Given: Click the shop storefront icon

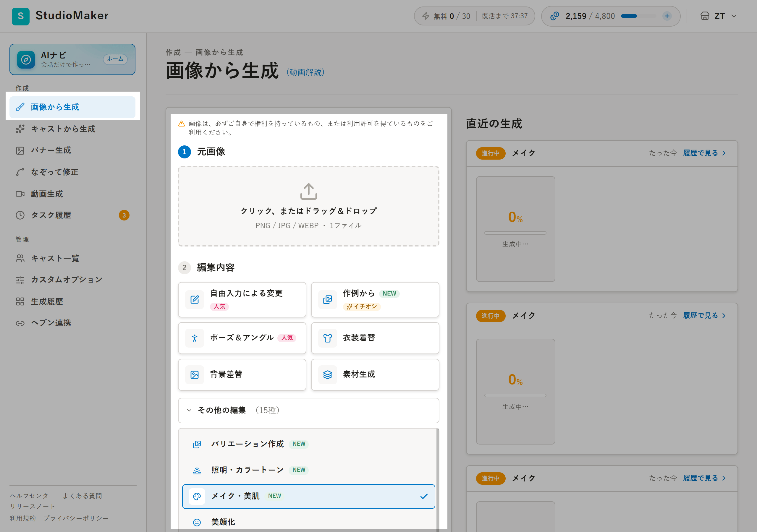Looking at the screenshot, I should click(705, 16).
